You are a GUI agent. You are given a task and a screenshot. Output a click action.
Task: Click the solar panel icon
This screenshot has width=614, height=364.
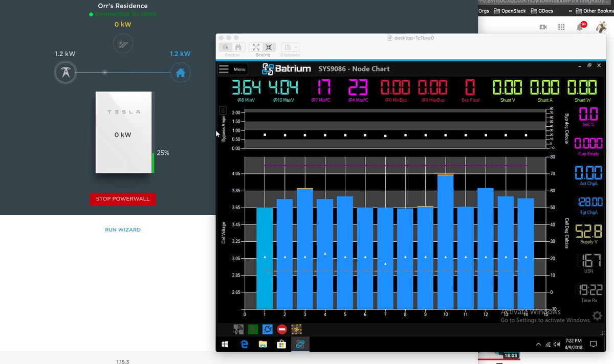123,44
